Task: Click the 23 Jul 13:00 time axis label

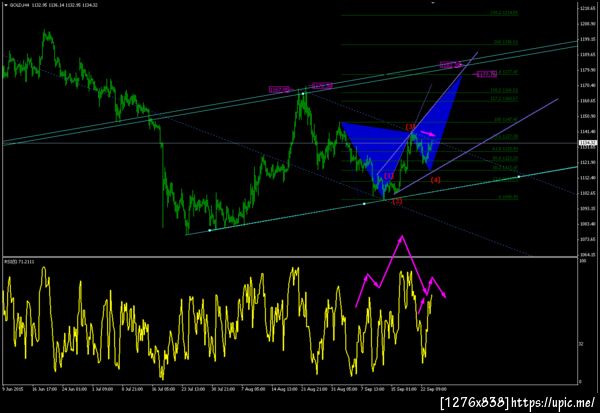Action: pyautogui.click(x=193, y=389)
